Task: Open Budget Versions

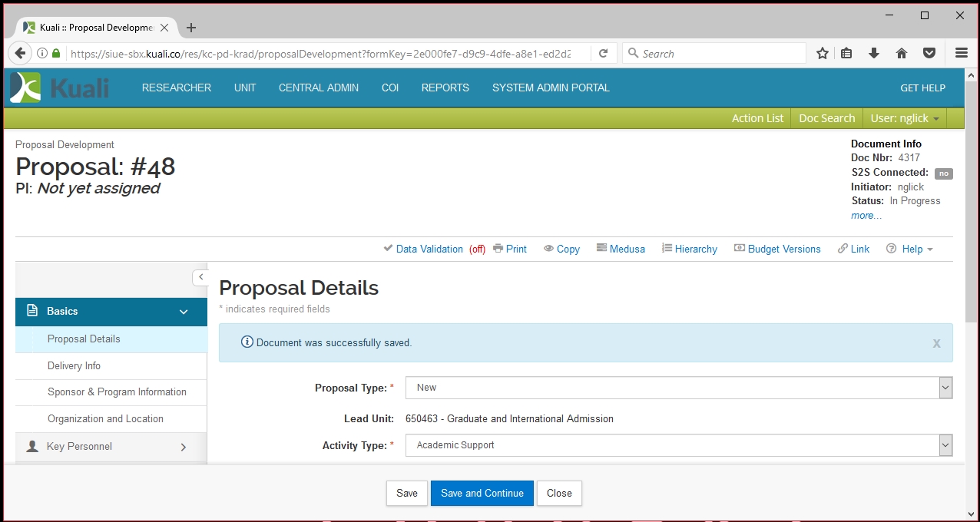Action: (777, 249)
